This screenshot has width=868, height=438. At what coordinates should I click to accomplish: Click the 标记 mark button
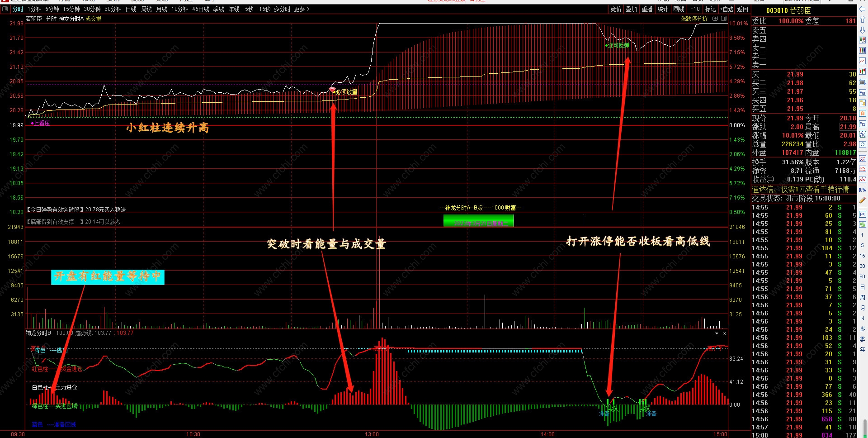[x=711, y=9]
